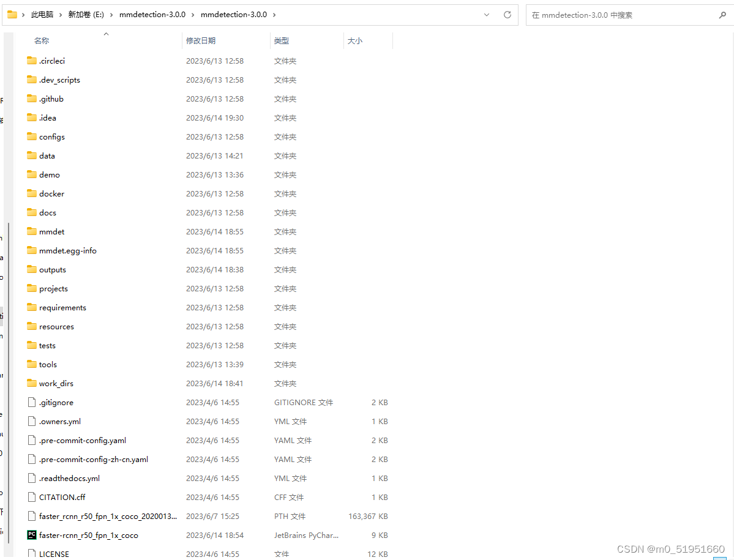This screenshot has width=734, height=560.
Task: Click the JetBrains PyChar... type cell
Action: [x=306, y=535]
